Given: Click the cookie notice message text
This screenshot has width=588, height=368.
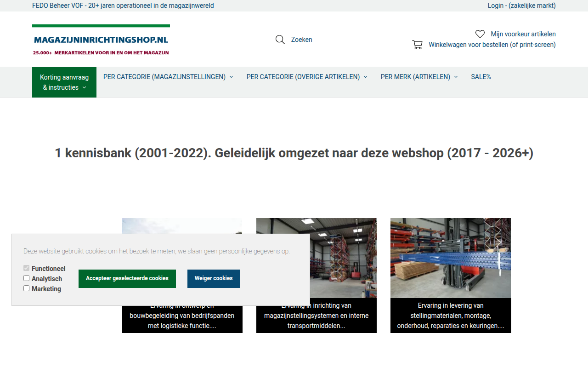Looking at the screenshot, I should (x=157, y=251).
